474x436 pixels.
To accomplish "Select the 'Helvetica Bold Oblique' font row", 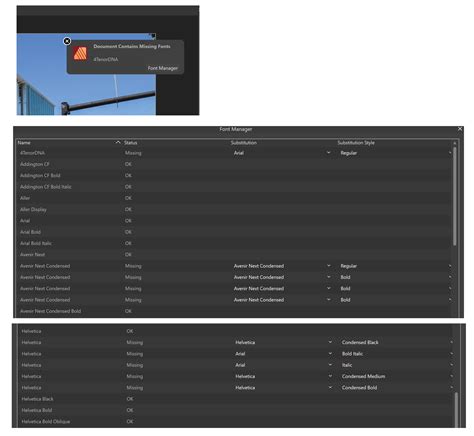I will point(235,421).
